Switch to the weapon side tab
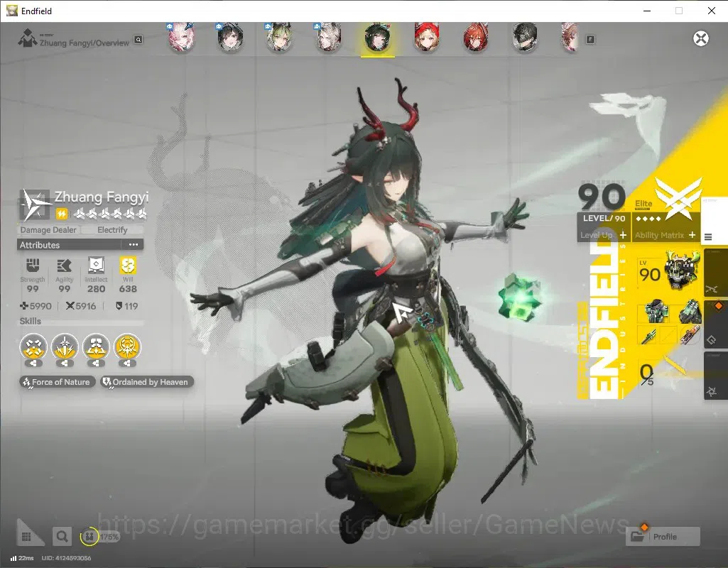Screen dimensions: 728x568 coord(715,273)
